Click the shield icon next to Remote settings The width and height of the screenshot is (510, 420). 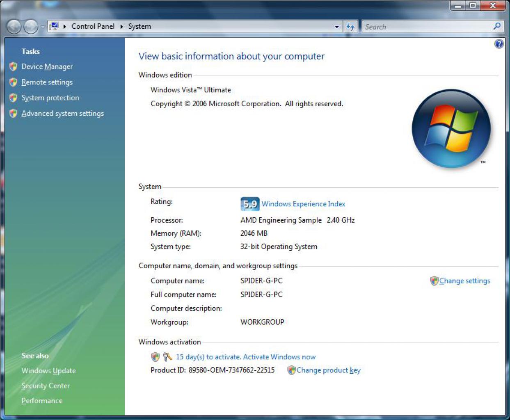click(13, 82)
